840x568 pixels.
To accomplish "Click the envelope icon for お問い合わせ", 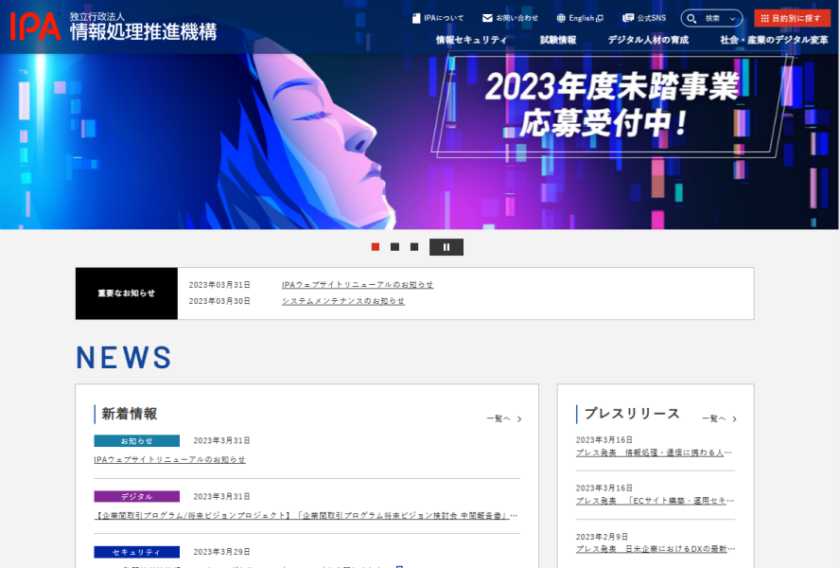I will pos(487,18).
